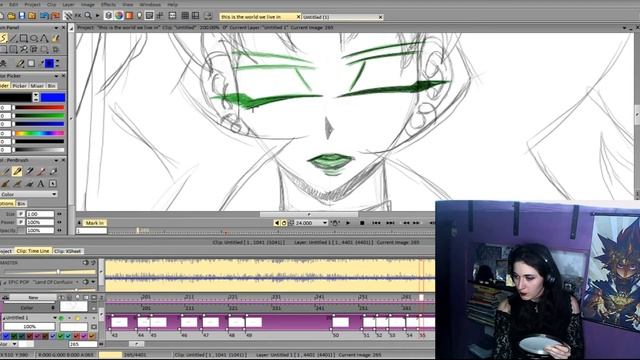Open the Windows menu
The width and height of the screenshot is (640, 360).
point(150,4)
